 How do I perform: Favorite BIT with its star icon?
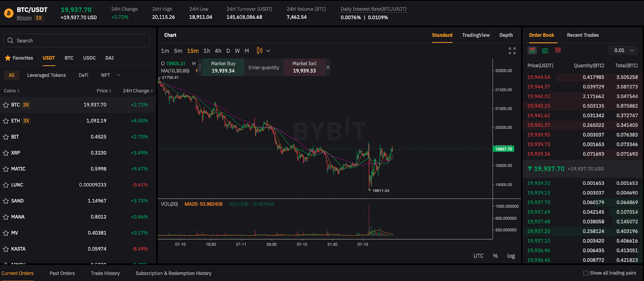click(6, 137)
